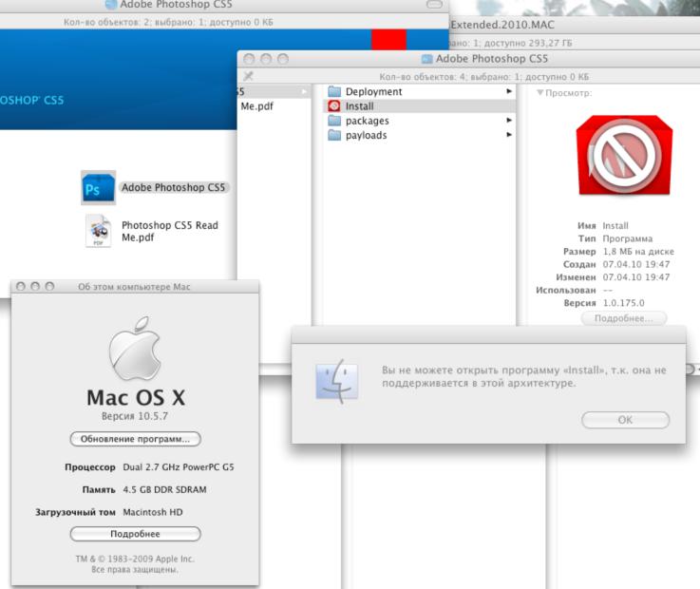Click the first-column row with arrow in Finder
Image resolution: width=700 pixels, height=589 pixels.
coord(274,91)
